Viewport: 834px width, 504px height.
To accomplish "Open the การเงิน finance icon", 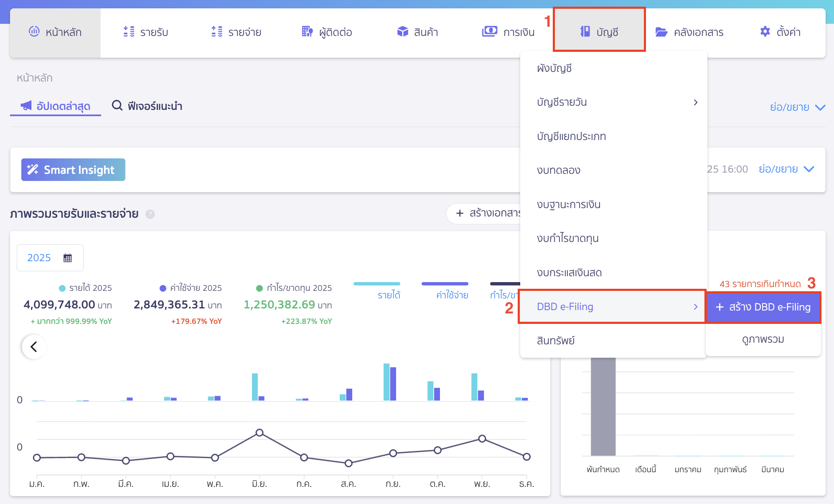I will (x=490, y=31).
